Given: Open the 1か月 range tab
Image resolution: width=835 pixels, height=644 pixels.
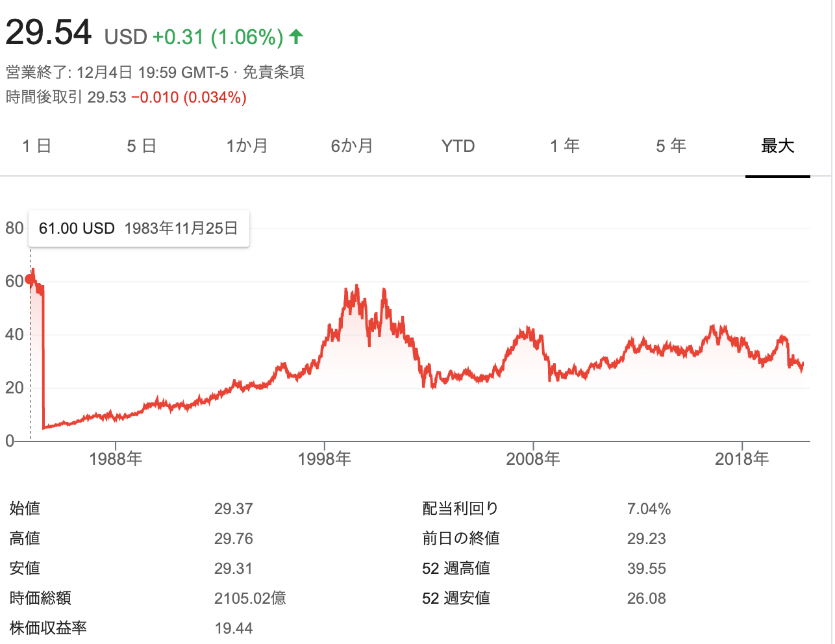Looking at the screenshot, I should (247, 146).
